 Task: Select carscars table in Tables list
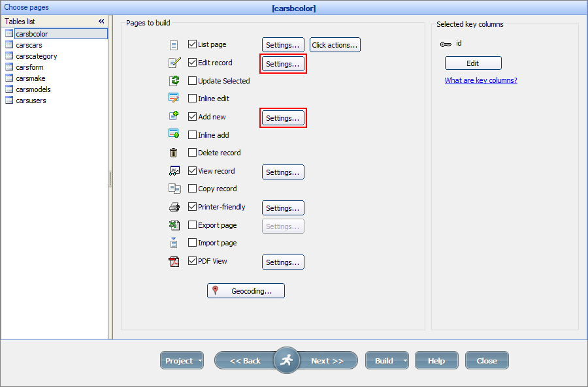coord(29,45)
